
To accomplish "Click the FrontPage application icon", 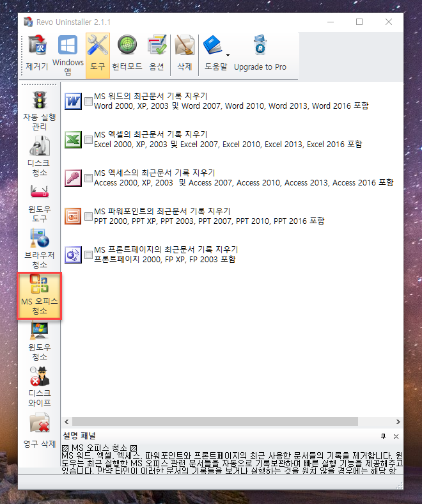I will coord(73,255).
